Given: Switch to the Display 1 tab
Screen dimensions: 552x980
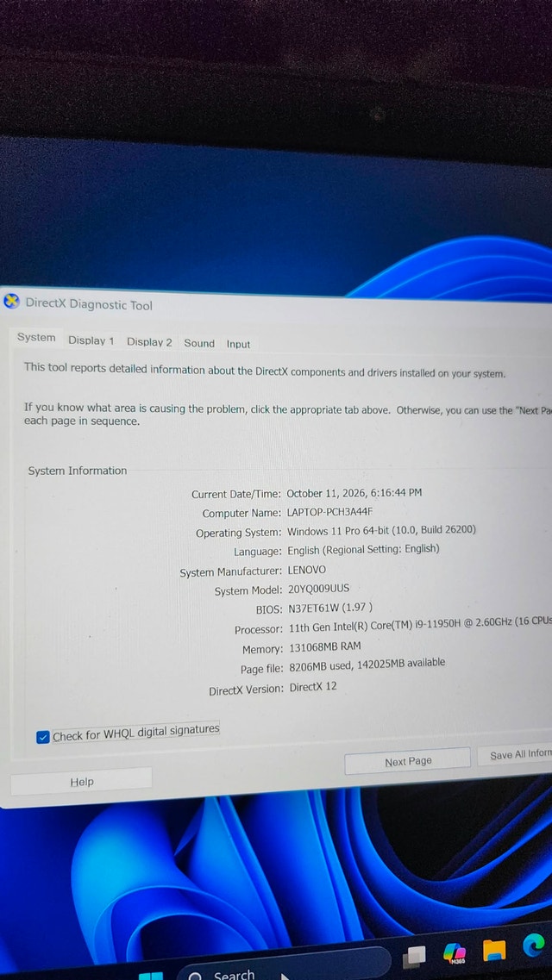Looking at the screenshot, I should pyautogui.click(x=91, y=340).
